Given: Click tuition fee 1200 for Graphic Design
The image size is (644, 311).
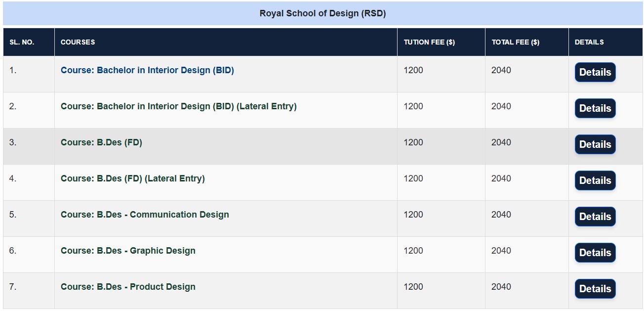Looking at the screenshot, I should pos(413,251).
